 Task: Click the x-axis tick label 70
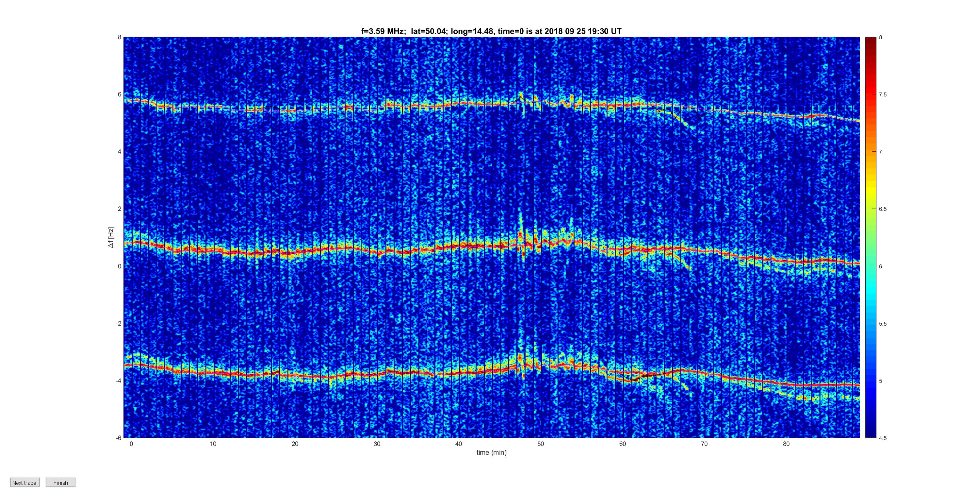coord(704,444)
